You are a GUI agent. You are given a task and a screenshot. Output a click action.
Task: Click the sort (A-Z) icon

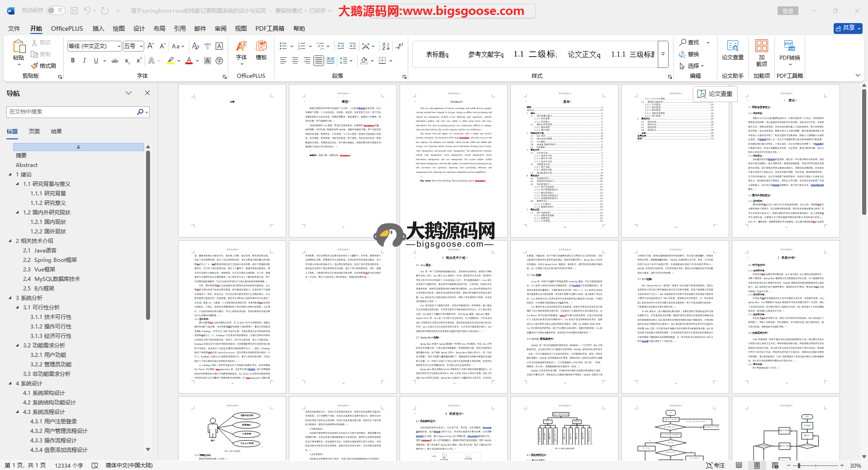click(386, 46)
